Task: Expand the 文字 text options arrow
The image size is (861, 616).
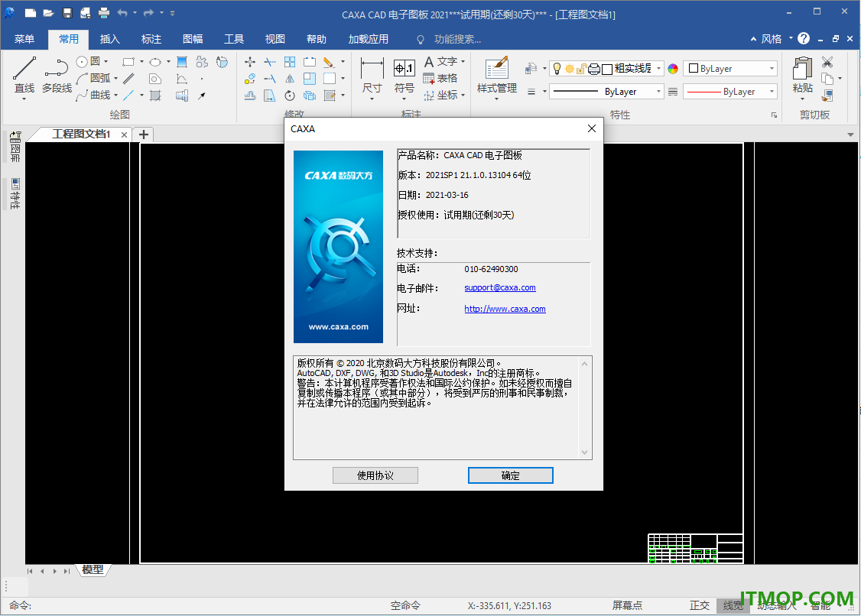Action: [x=463, y=61]
